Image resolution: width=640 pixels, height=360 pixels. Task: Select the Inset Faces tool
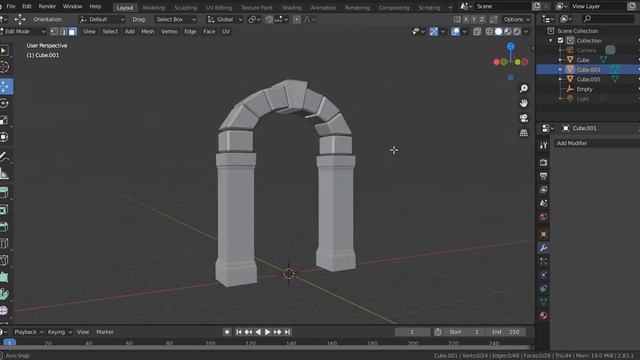pos(4,210)
